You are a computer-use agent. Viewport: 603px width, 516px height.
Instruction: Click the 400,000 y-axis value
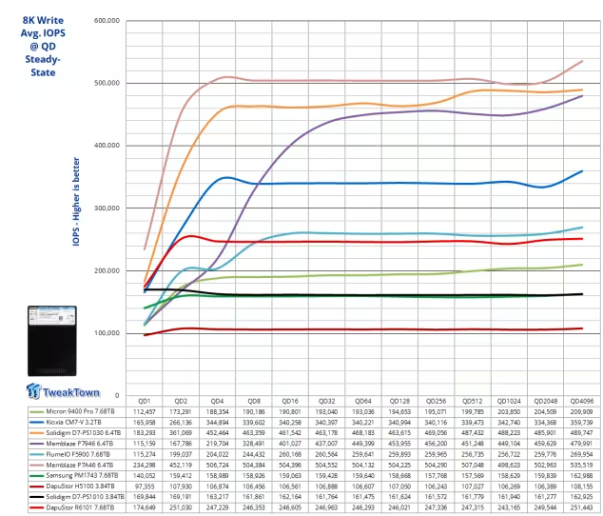[107, 145]
